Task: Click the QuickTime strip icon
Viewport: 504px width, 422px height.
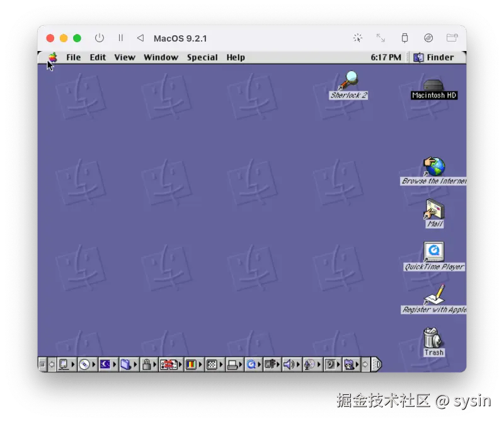Action: coord(251,365)
